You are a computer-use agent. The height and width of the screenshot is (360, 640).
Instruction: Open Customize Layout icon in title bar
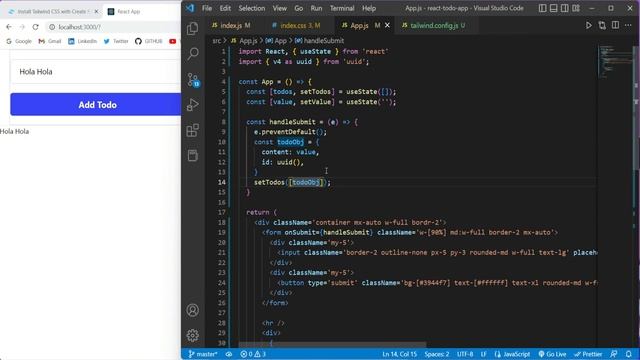pos(576,8)
